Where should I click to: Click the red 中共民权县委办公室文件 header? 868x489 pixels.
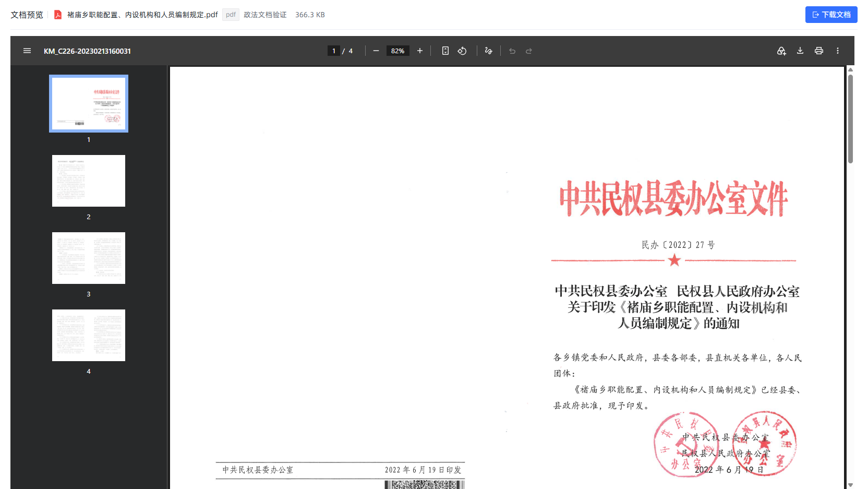pyautogui.click(x=673, y=198)
